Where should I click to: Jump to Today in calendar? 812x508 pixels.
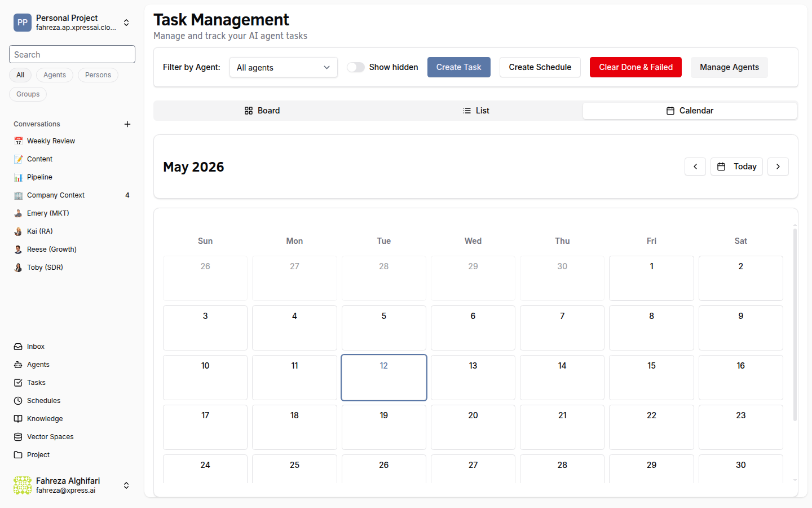(x=736, y=167)
